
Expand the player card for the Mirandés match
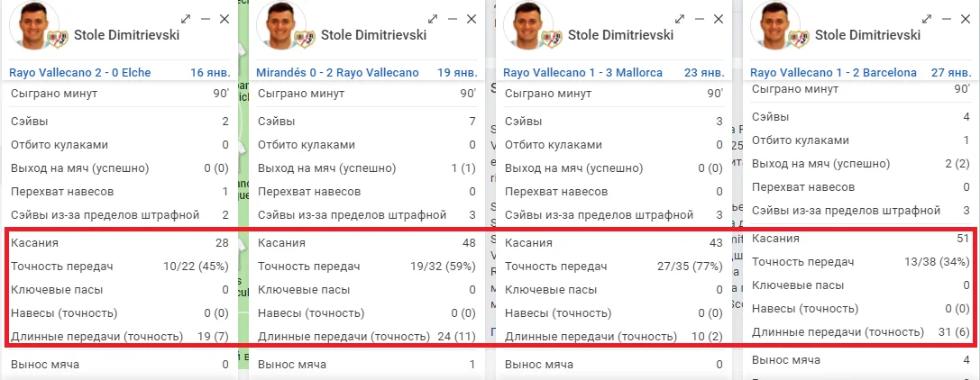[433, 19]
